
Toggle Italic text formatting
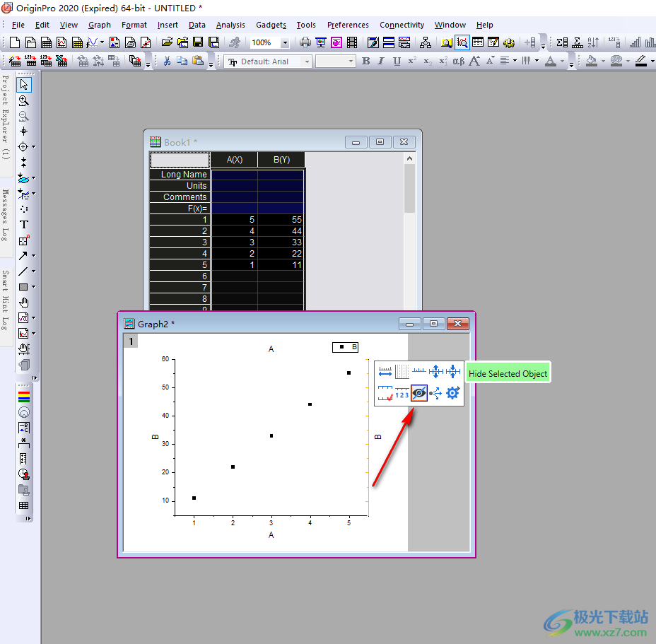coord(381,62)
